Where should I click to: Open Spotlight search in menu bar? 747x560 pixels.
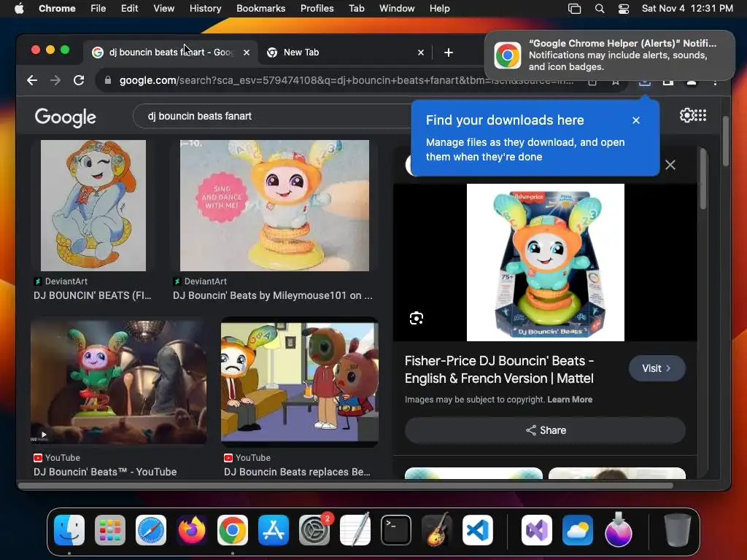(600, 9)
